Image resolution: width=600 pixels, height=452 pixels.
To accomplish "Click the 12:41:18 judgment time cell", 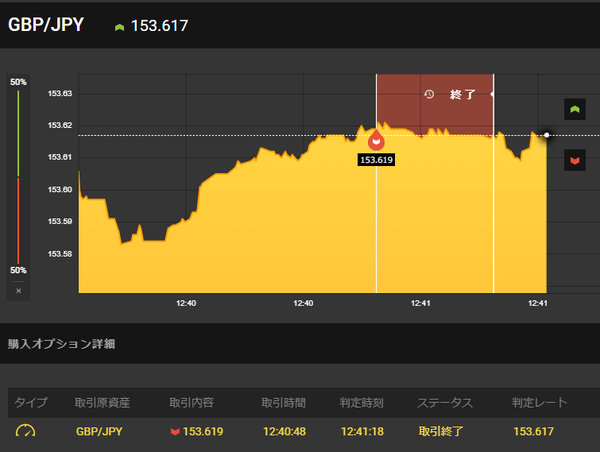I will (362, 431).
